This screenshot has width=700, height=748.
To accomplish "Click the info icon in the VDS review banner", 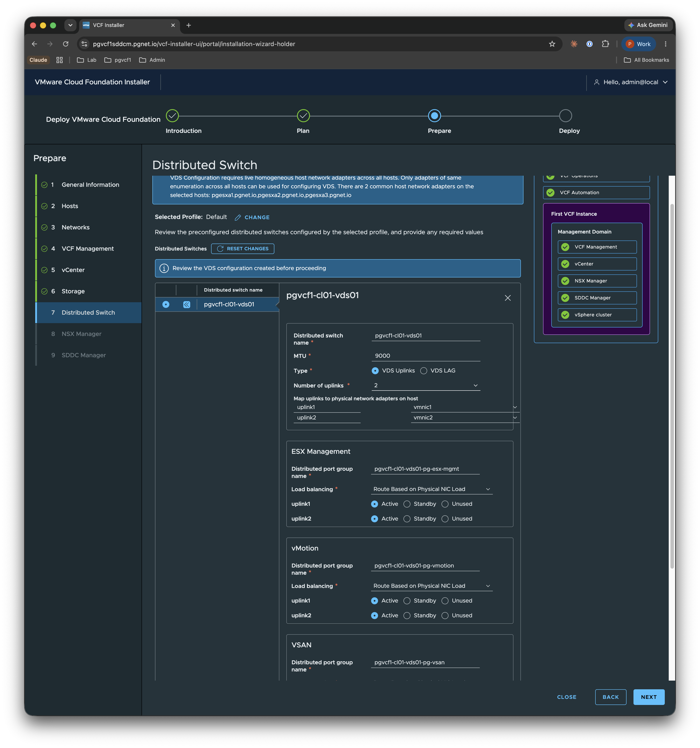I will 164,268.
